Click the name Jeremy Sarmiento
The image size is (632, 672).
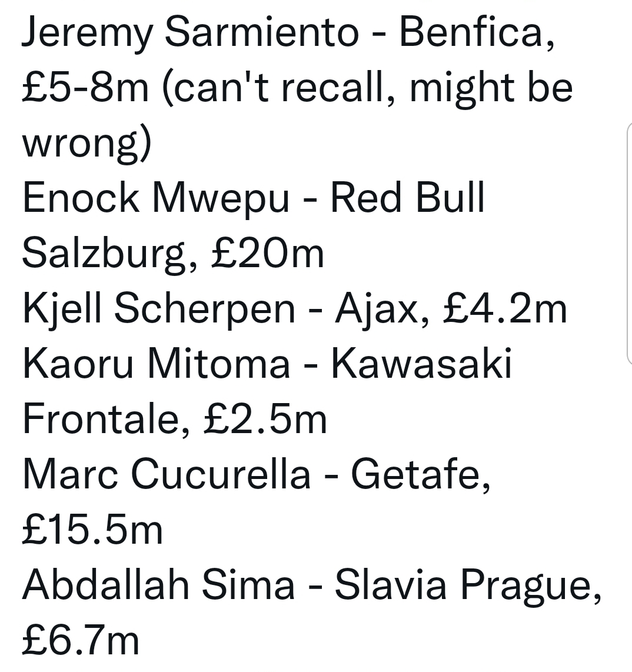tap(190, 32)
